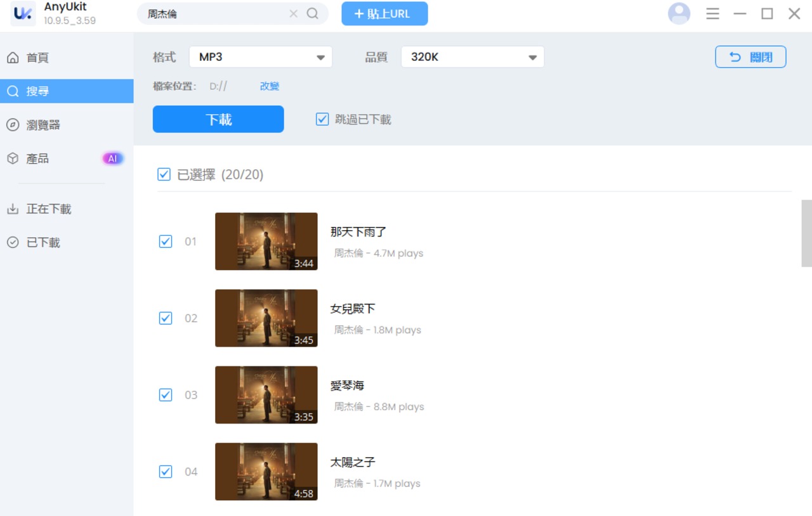Go to 首頁 in sidebar
Screen dimensions: 812x516
coord(37,58)
